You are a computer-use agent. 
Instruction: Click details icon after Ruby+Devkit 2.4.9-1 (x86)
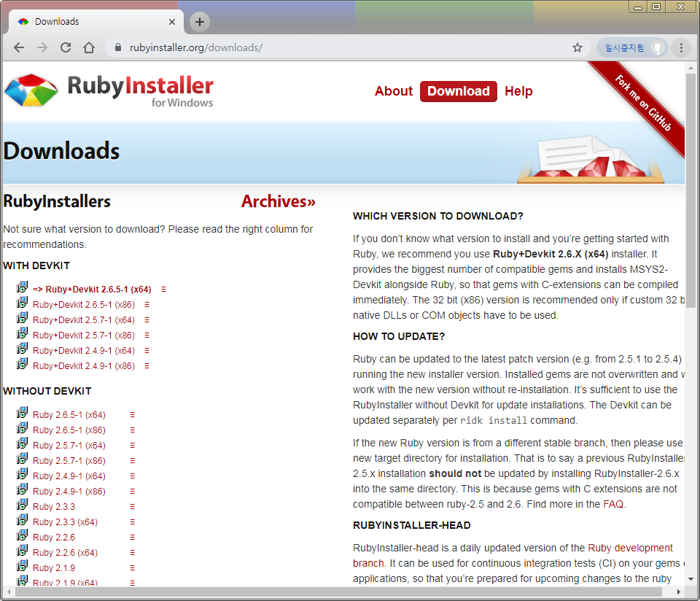(x=147, y=365)
